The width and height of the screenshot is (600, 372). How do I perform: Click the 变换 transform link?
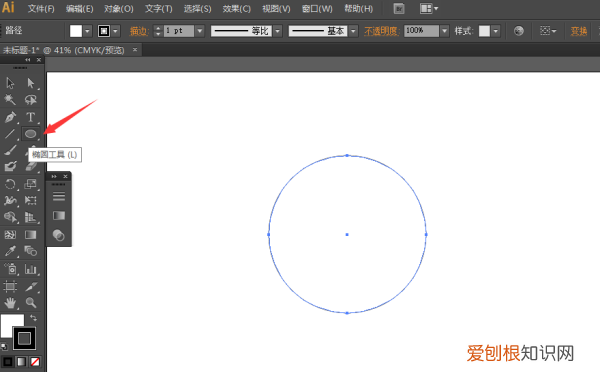tap(579, 31)
